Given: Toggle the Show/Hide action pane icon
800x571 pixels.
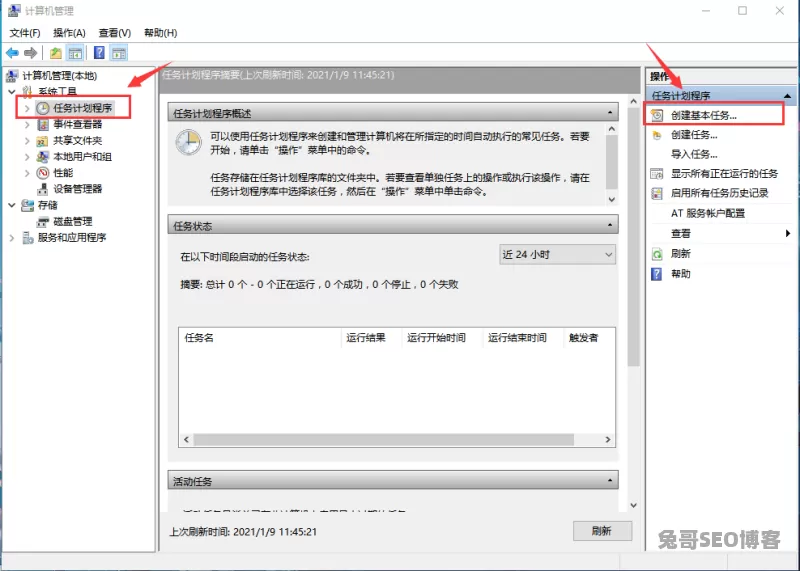Looking at the screenshot, I should [x=119, y=53].
